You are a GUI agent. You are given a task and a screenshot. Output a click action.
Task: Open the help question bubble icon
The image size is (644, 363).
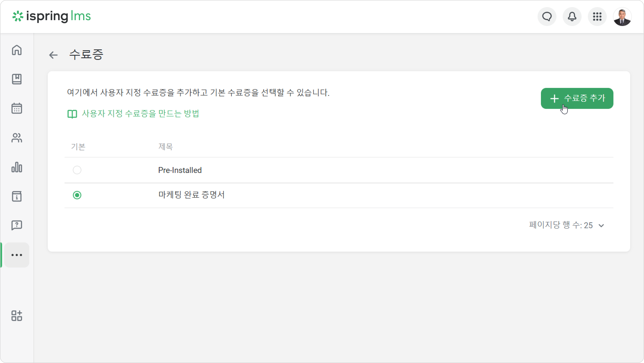click(x=17, y=225)
